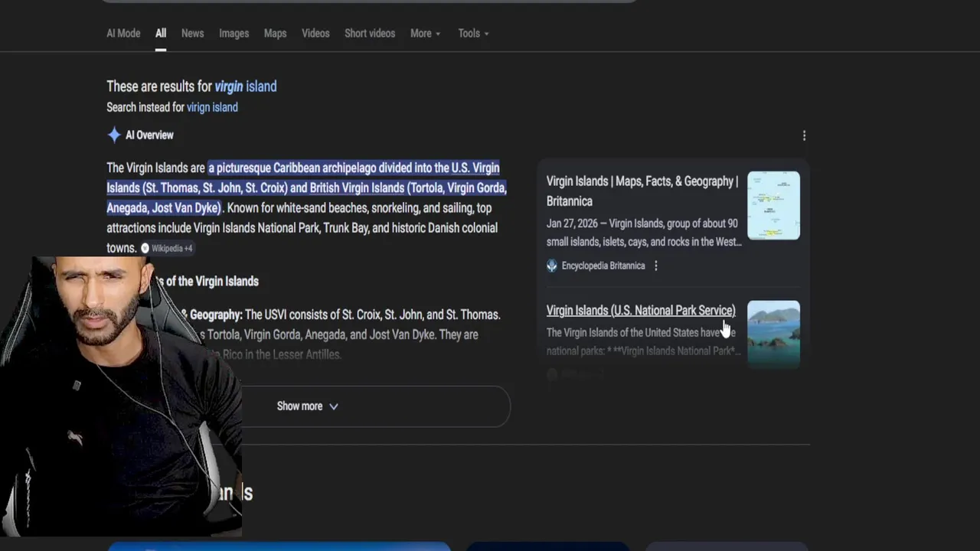
Task: Select the All results tab
Action: pos(161,34)
